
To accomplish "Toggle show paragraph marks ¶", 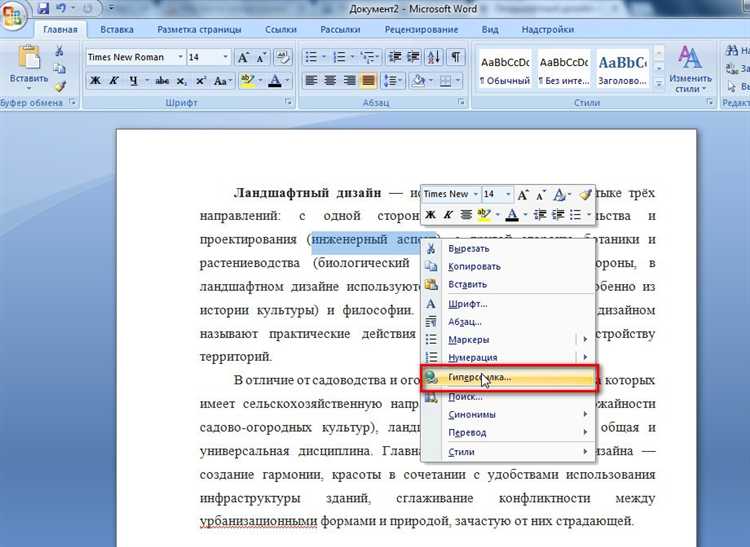I will coord(456,57).
